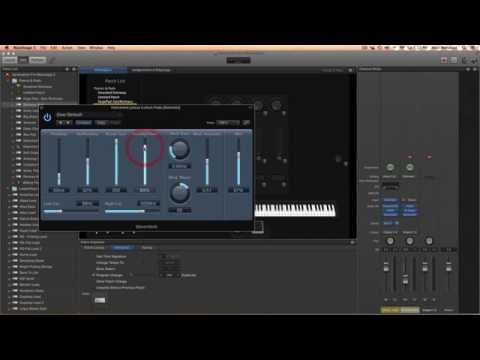
Task: Click the patch icon well in Attributes
Action: coord(100,300)
